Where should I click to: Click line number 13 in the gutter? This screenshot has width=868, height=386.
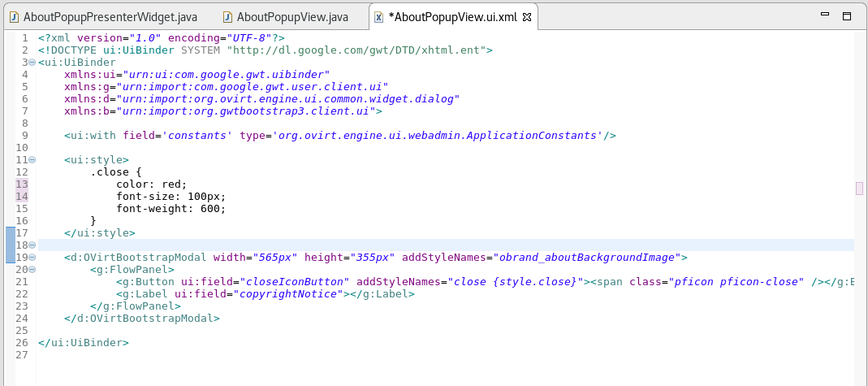tap(22, 184)
